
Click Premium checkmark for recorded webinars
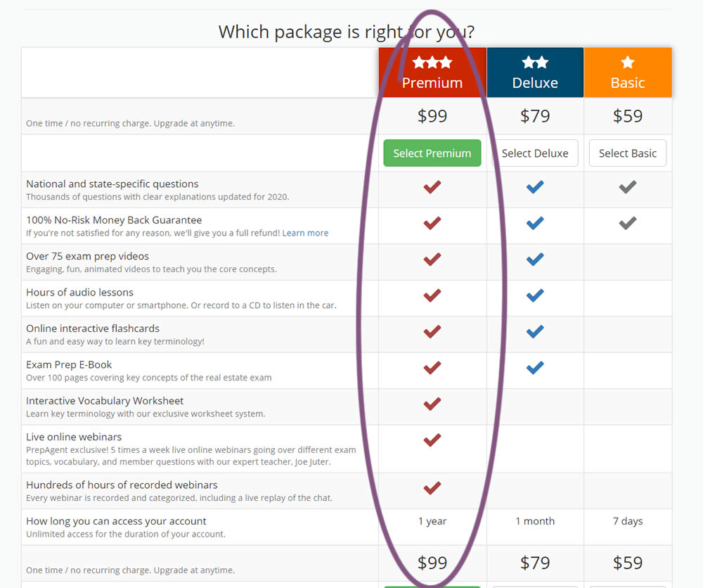click(432, 488)
